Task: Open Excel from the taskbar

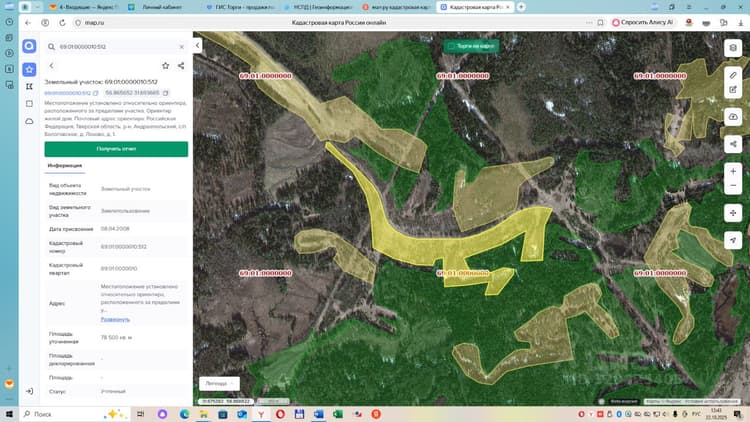Action: click(338, 414)
